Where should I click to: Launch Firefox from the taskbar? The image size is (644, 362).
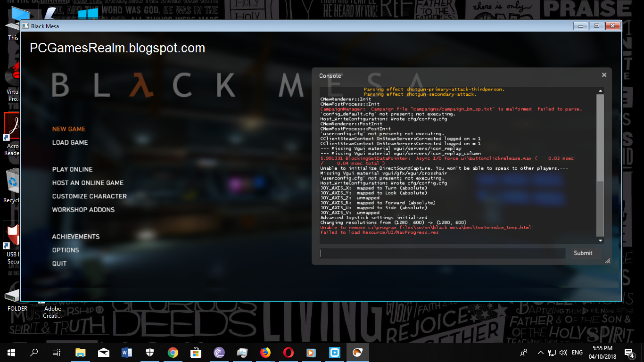tap(265, 352)
